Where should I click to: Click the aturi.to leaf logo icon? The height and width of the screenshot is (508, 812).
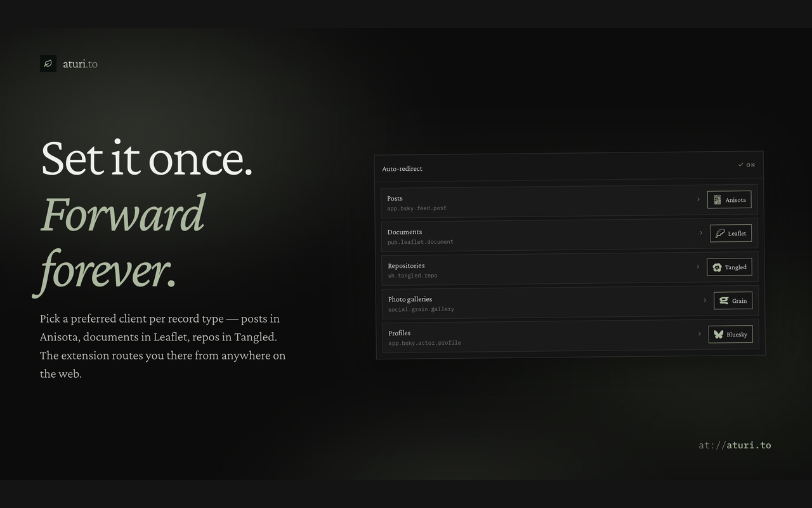[48, 63]
